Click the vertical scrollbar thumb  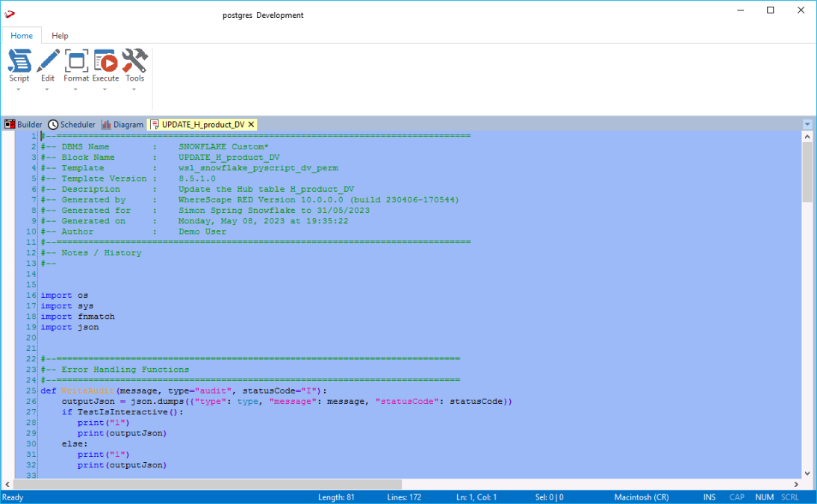pyautogui.click(x=807, y=172)
